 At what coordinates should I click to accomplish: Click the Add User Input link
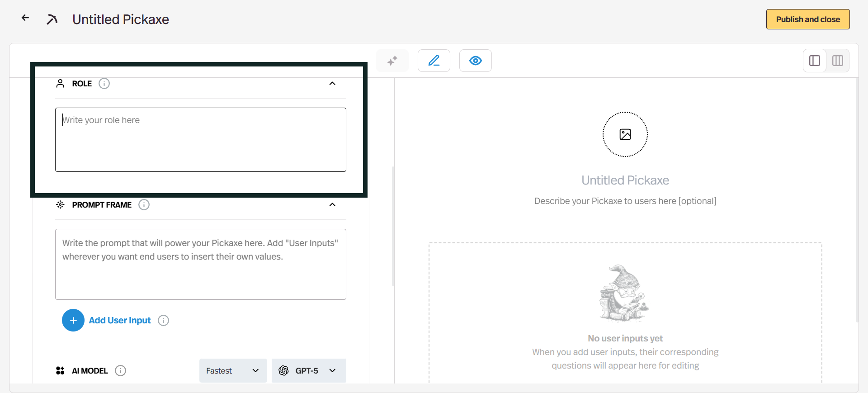pos(120,320)
